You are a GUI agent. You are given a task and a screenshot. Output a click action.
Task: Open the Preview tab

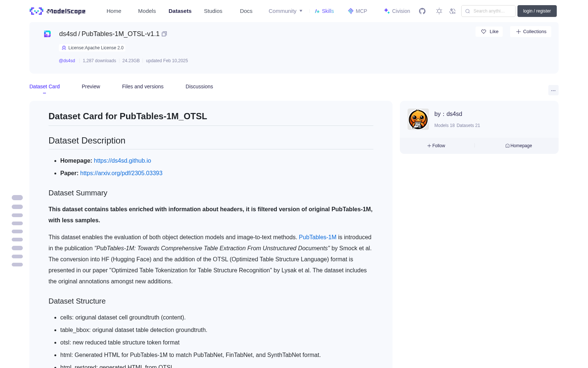(x=91, y=86)
